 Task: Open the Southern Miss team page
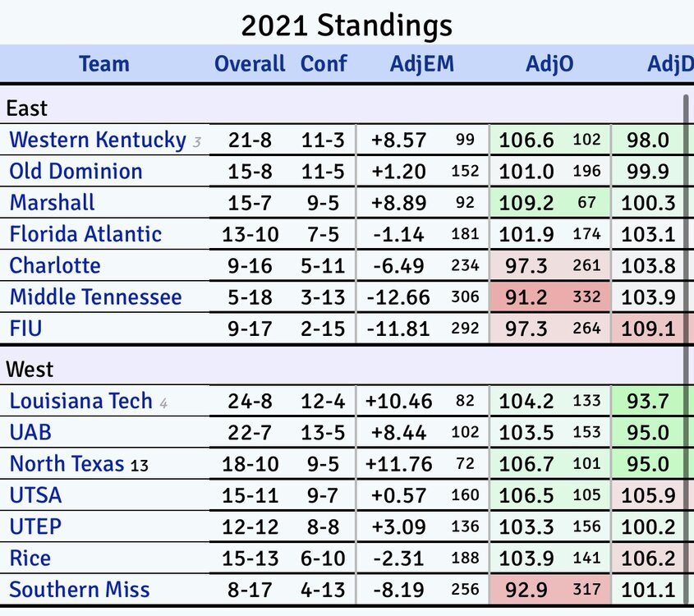point(80,589)
